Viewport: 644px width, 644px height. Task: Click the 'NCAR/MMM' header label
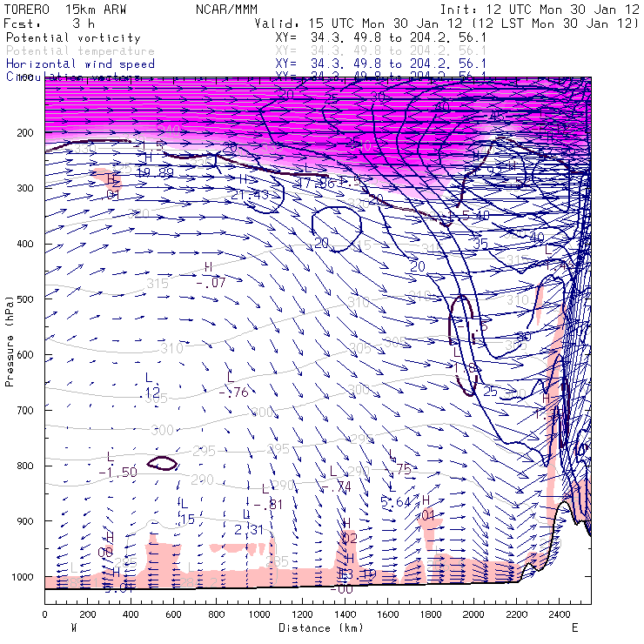(227, 9)
